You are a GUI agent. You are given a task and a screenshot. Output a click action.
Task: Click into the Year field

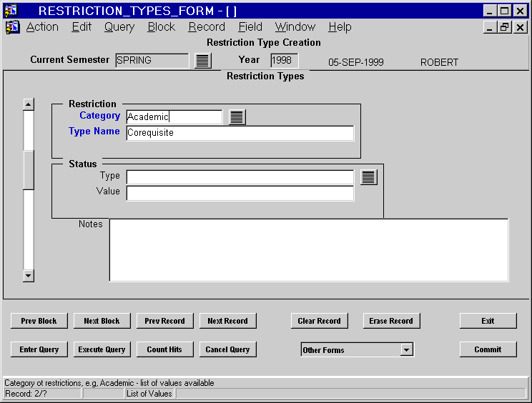(x=285, y=61)
